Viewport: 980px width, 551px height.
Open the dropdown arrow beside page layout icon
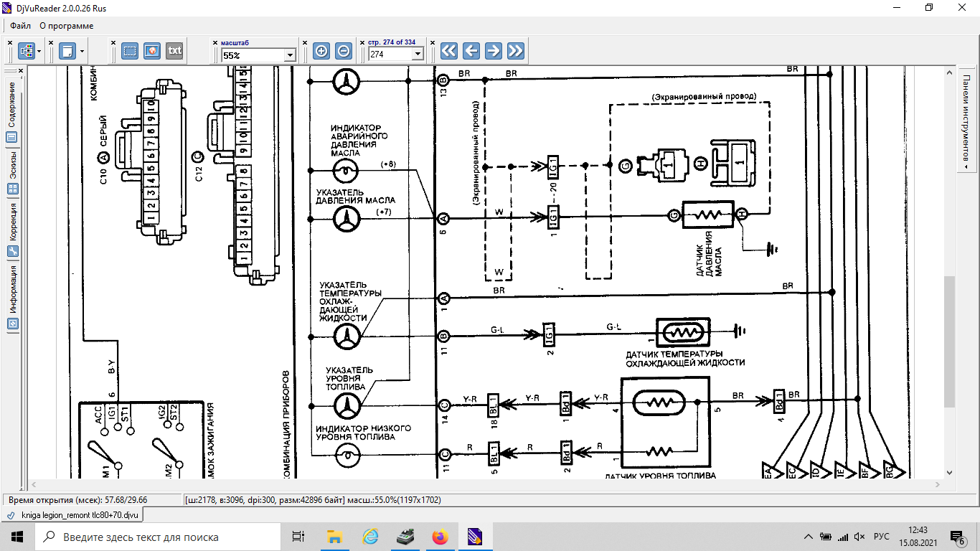click(82, 51)
